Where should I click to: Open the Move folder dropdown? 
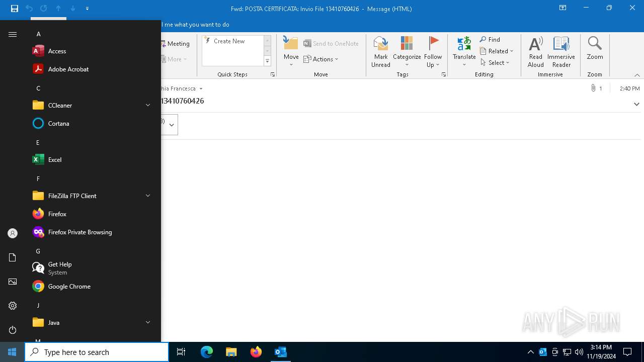291,52
